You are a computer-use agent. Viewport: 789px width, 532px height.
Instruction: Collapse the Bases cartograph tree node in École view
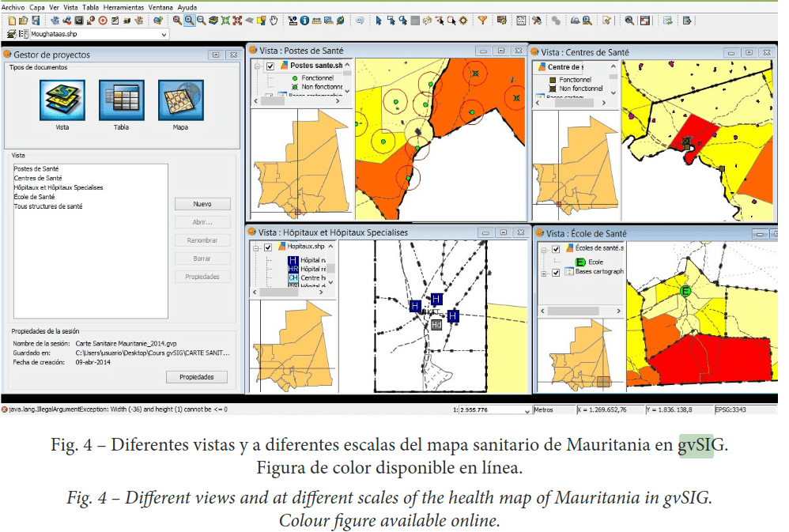point(544,273)
